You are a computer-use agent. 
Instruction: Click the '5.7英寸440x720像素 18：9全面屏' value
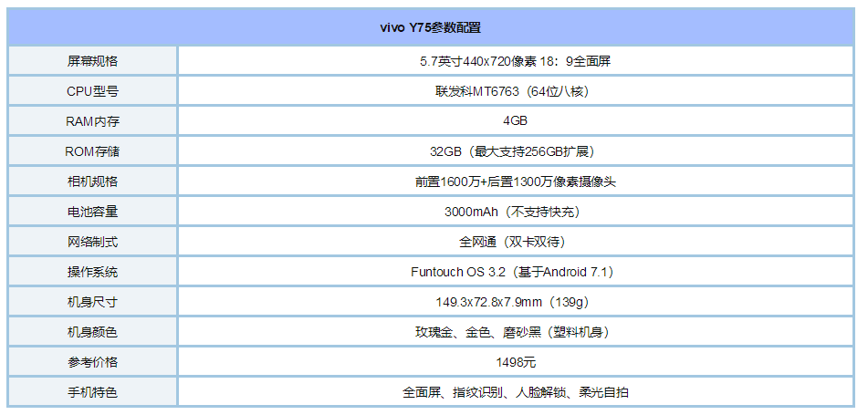516,61
